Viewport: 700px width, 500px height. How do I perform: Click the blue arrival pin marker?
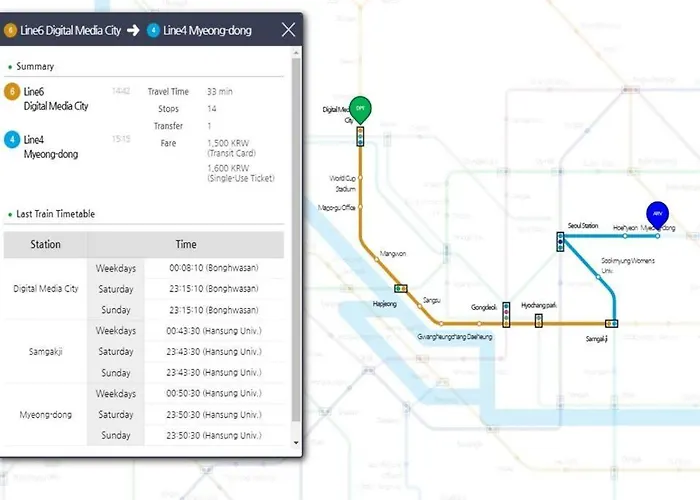658,215
